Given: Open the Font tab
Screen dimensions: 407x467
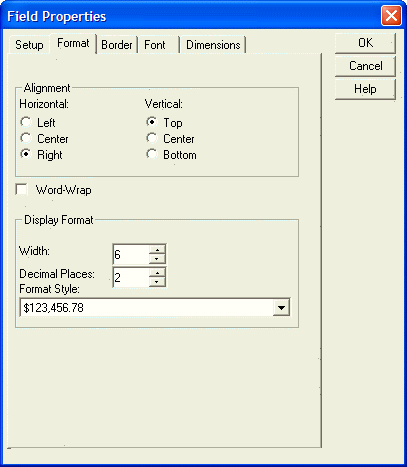Looking at the screenshot, I should point(155,45).
